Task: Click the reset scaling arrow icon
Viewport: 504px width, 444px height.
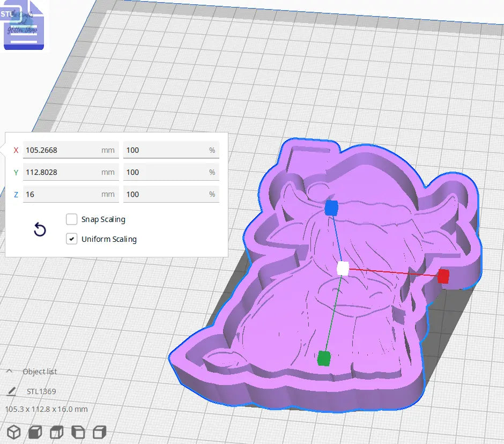Action: (x=39, y=230)
